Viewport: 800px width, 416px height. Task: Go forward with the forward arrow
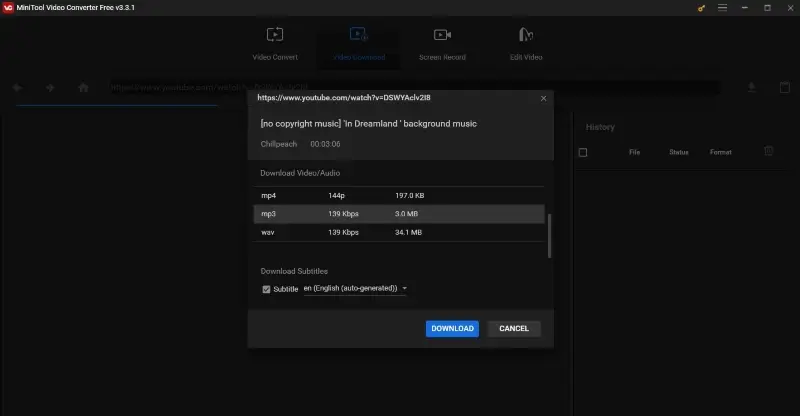(x=50, y=88)
